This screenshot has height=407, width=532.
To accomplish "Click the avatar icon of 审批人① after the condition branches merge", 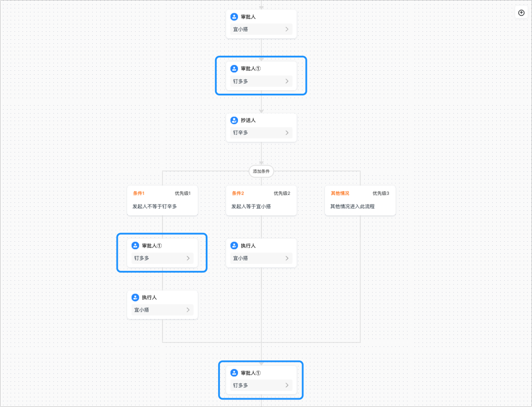I will pyautogui.click(x=234, y=373).
